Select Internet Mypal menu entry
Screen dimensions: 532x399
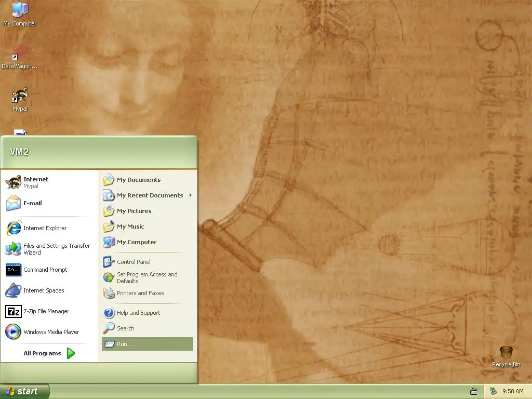pos(49,182)
